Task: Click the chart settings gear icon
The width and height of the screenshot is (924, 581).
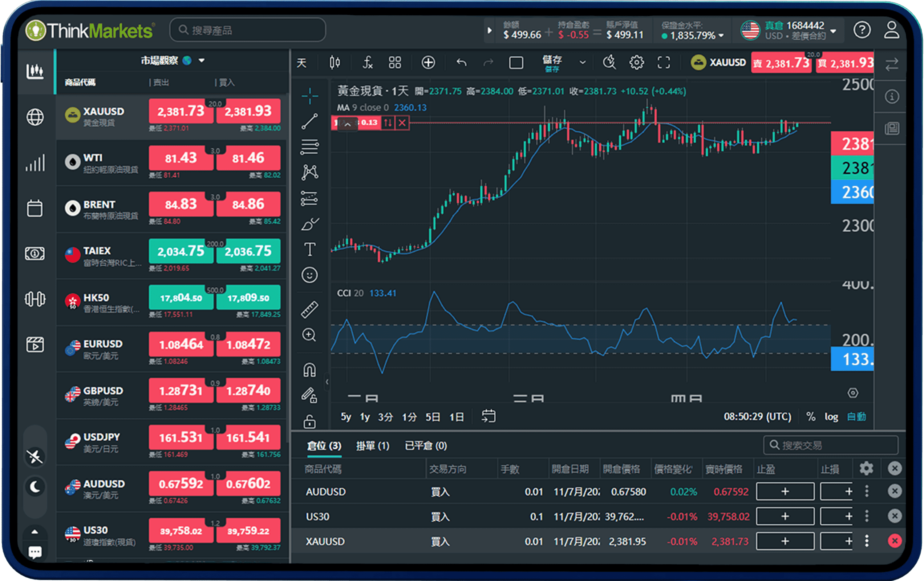Action: coord(636,62)
